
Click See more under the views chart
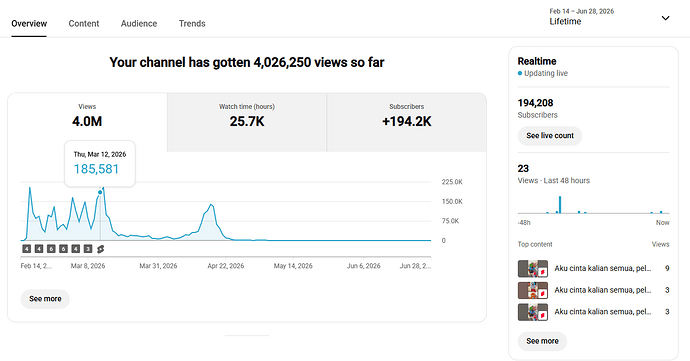[x=45, y=299]
